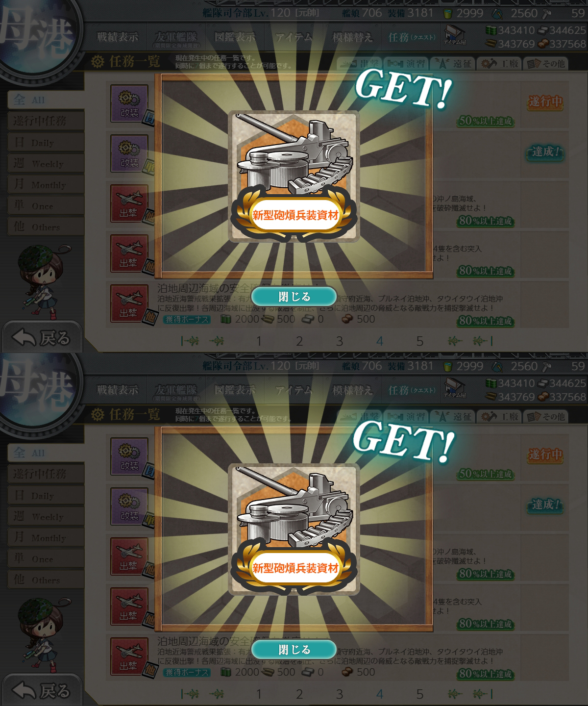Select Monthly quest filter in upper sidebar
This screenshot has height=706, width=588.
(x=46, y=184)
